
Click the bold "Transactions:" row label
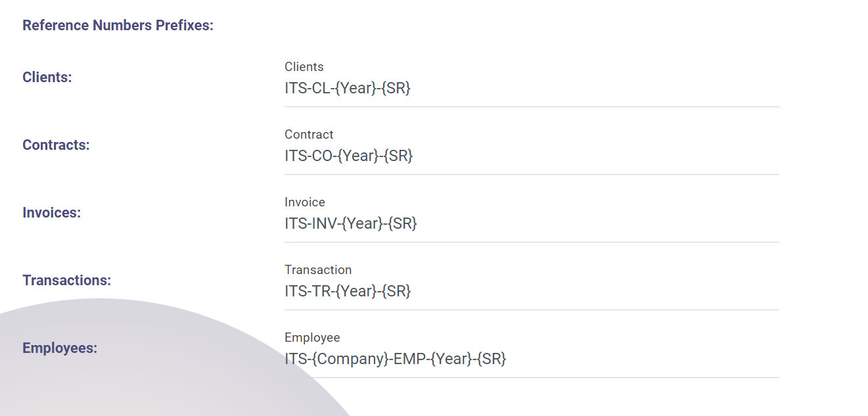(x=66, y=280)
